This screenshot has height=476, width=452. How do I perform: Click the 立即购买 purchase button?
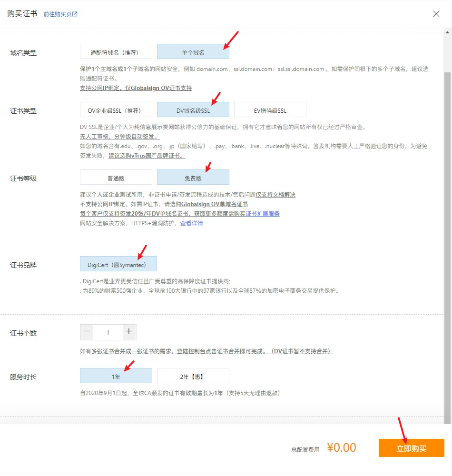[411, 447]
